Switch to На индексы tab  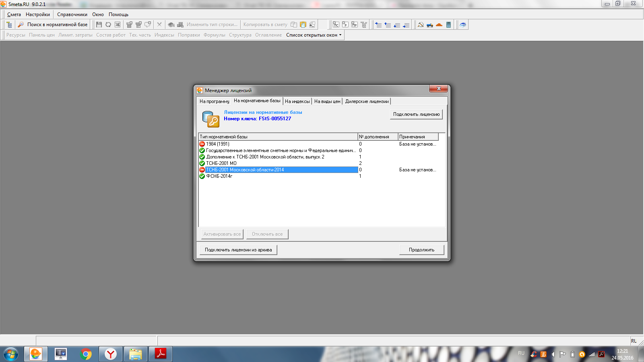pyautogui.click(x=297, y=101)
